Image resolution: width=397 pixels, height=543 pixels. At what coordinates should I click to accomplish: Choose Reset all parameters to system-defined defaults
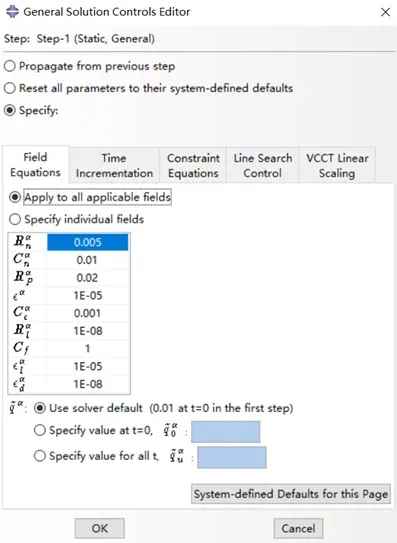pyautogui.click(x=10, y=88)
